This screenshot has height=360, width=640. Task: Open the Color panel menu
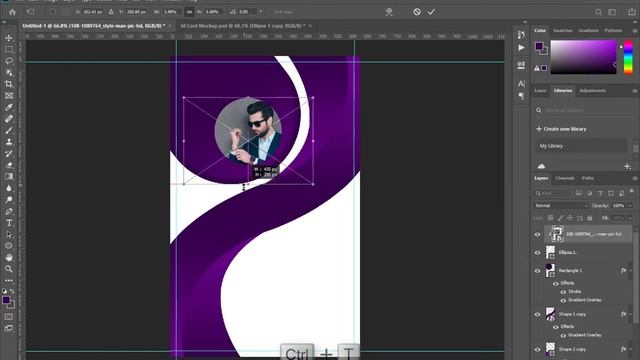(x=635, y=31)
